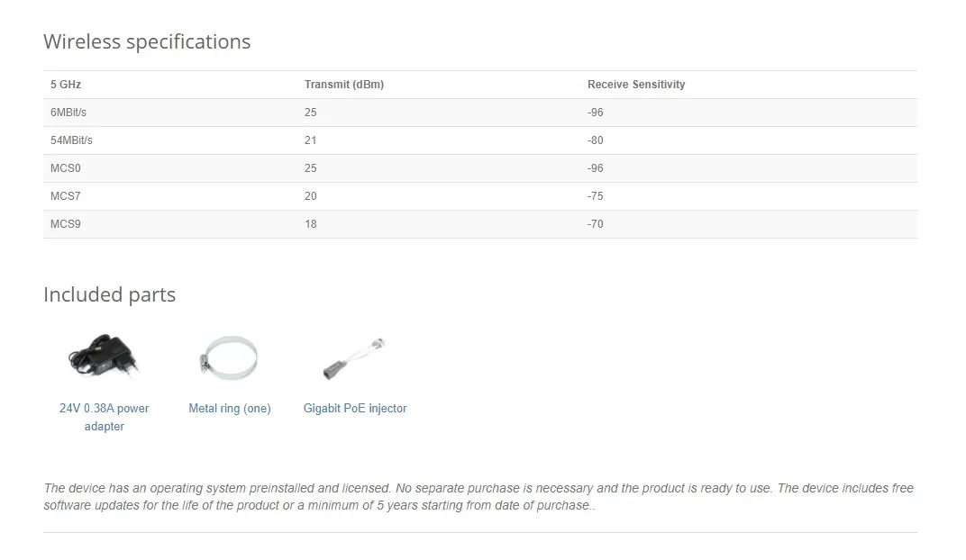Click the MCS9 transmit value 18
The width and height of the screenshot is (966, 560).
(311, 224)
